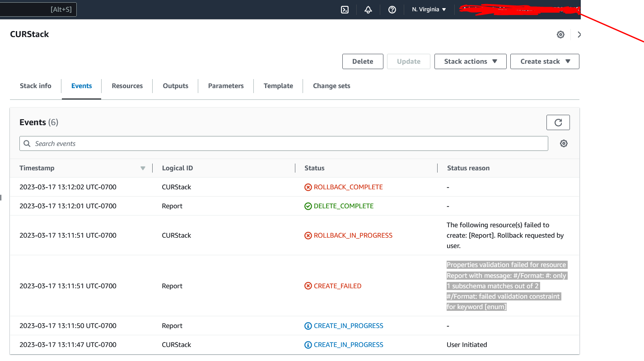Open the notifications bell
Screen dimensions: 644x361
368,9
